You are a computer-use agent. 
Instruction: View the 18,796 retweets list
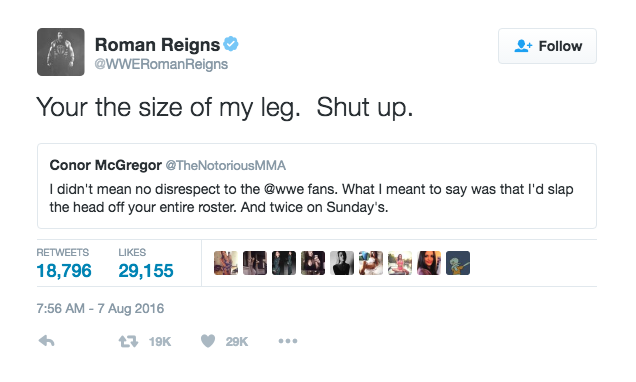64,264
